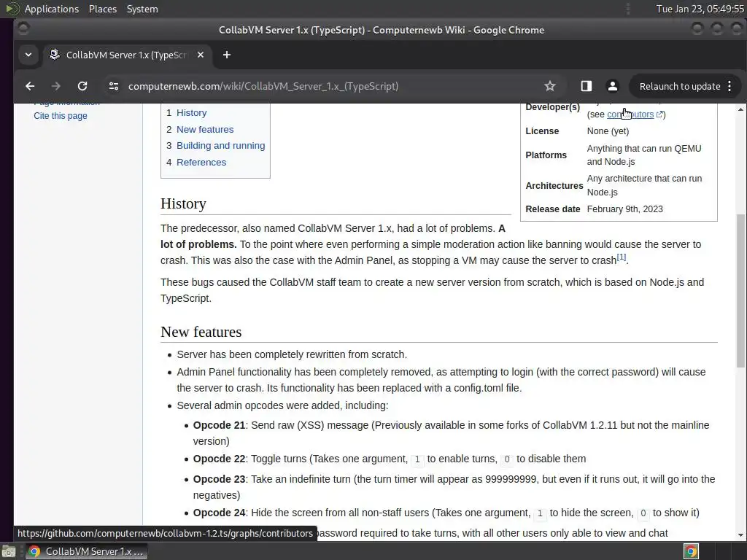The height and width of the screenshot is (560, 747).
Task: Click the 'Opcode 23' bold text
Action: (x=219, y=480)
